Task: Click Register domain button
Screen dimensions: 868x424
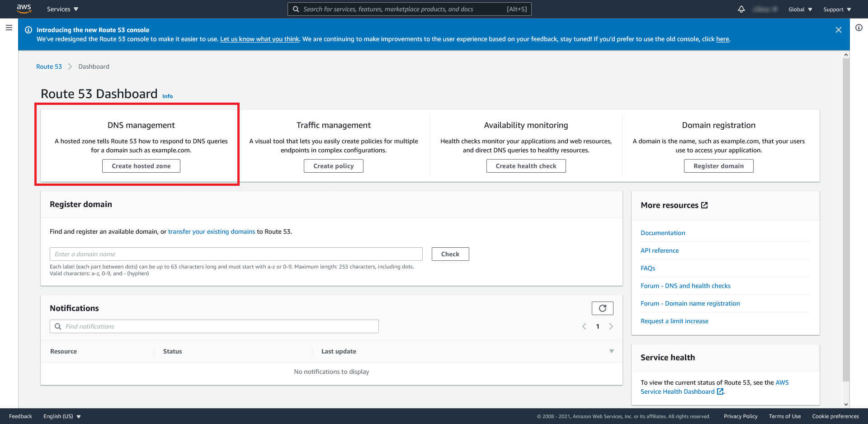Action: (718, 166)
